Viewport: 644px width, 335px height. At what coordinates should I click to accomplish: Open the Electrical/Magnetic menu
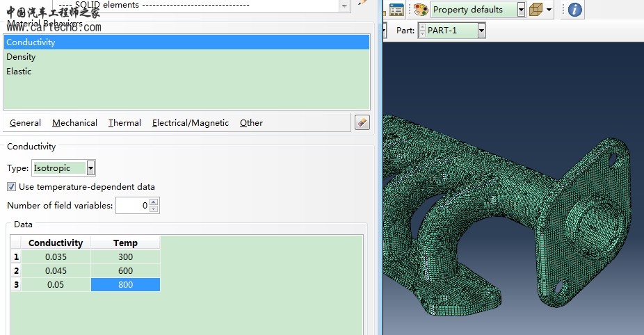190,123
